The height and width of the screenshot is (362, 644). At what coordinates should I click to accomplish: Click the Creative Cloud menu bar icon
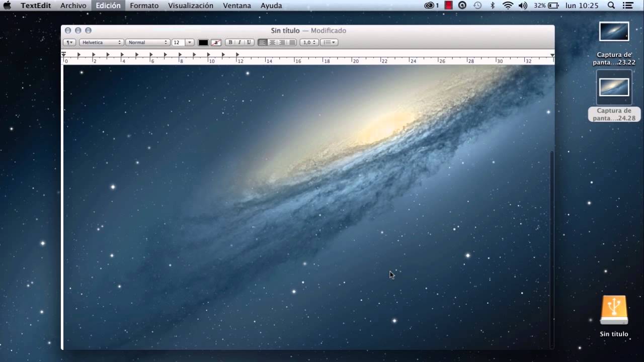point(431,6)
